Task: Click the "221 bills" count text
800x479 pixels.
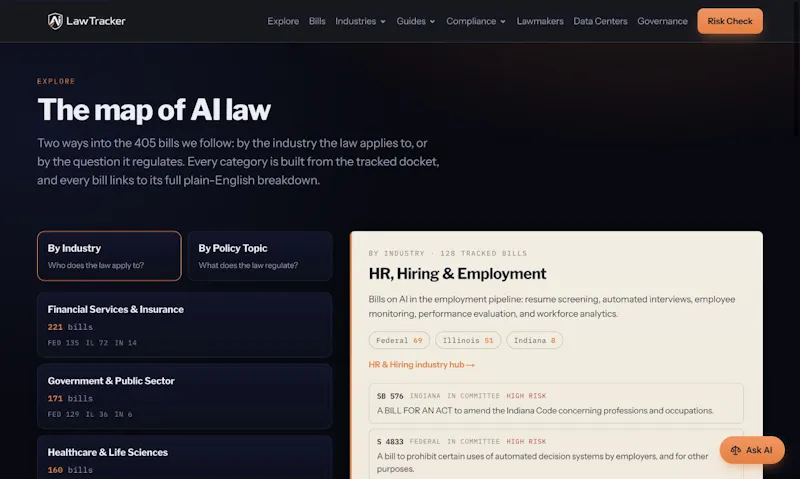Action: click(70, 327)
